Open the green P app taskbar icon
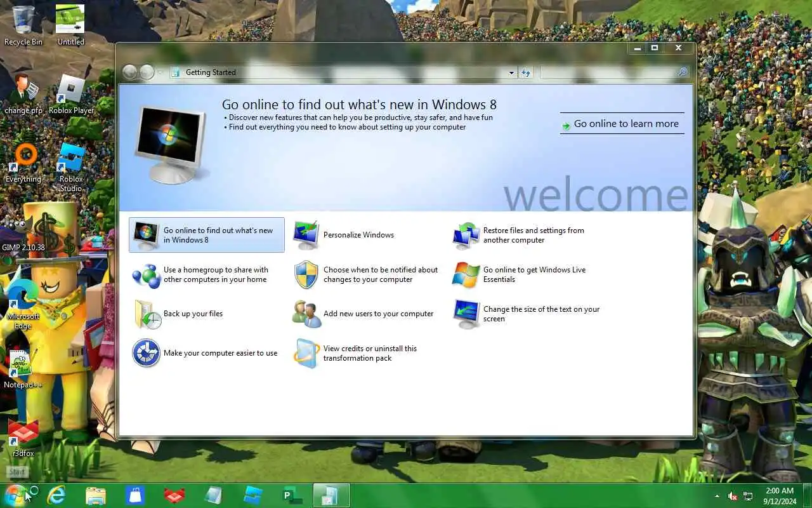The height and width of the screenshot is (508, 812). 292,495
